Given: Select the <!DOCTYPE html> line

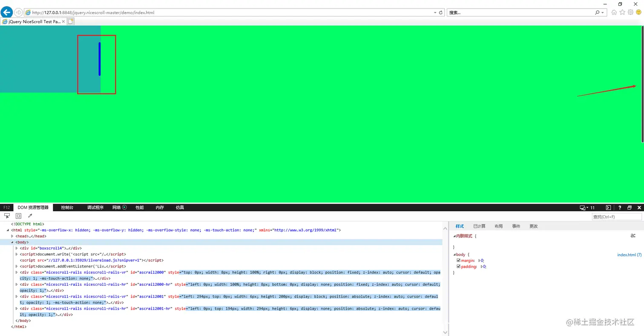Looking at the screenshot, I should tap(27, 224).
